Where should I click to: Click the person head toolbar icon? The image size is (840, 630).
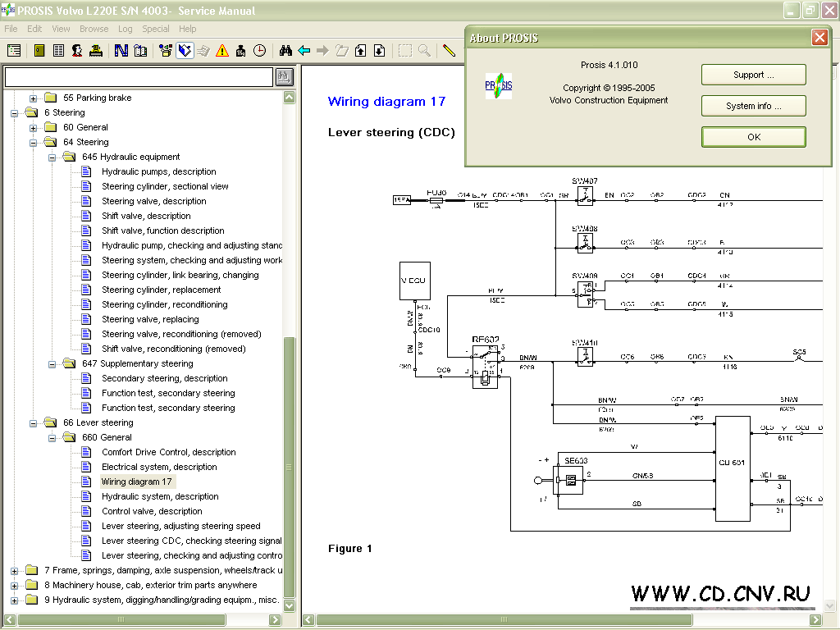coord(77,50)
